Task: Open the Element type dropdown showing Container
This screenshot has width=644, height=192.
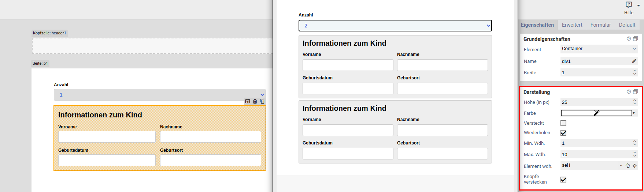Action: click(x=599, y=49)
